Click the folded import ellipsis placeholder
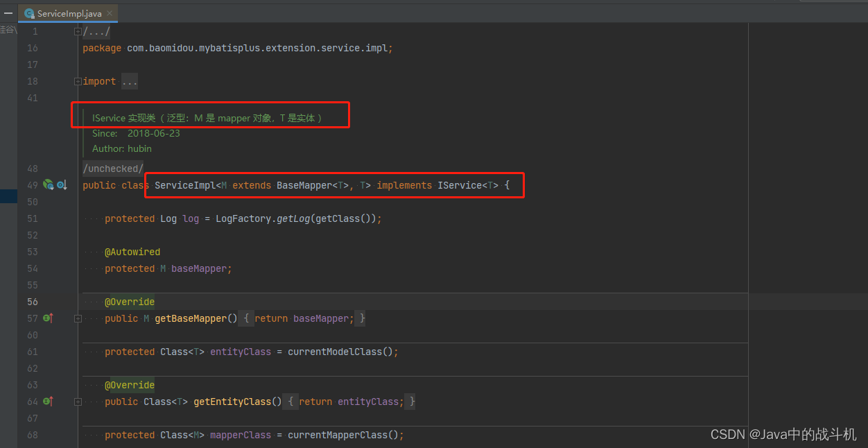The width and height of the screenshot is (868, 448). point(130,81)
